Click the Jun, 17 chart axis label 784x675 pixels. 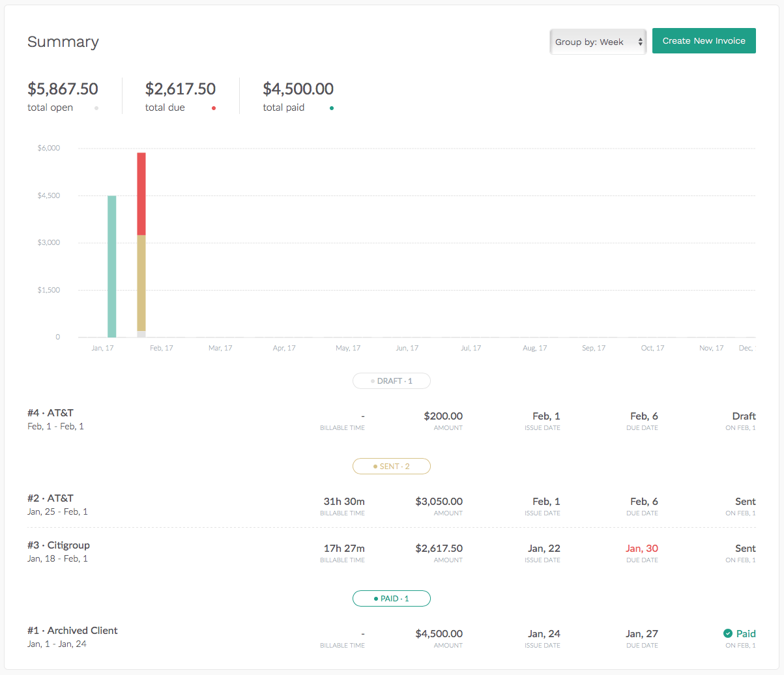point(407,348)
